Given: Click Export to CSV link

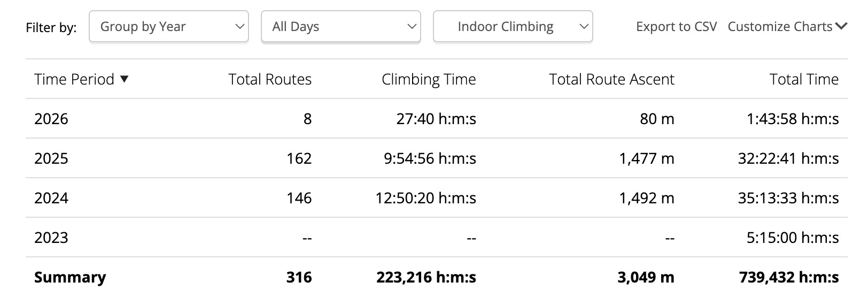Looking at the screenshot, I should (x=676, y=27).
